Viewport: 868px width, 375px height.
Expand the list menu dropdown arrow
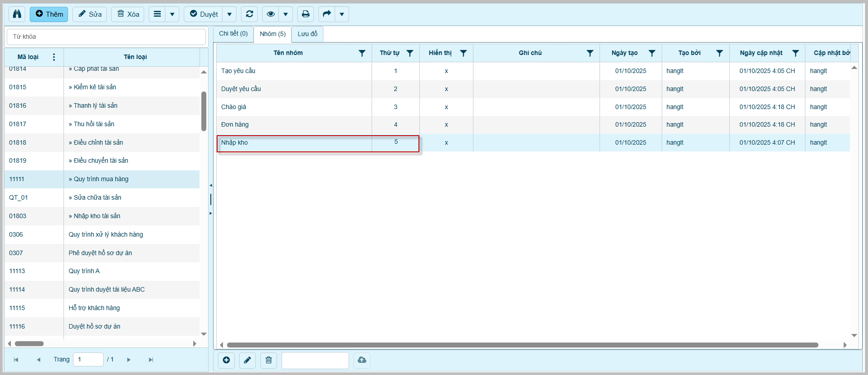point(172,14)
